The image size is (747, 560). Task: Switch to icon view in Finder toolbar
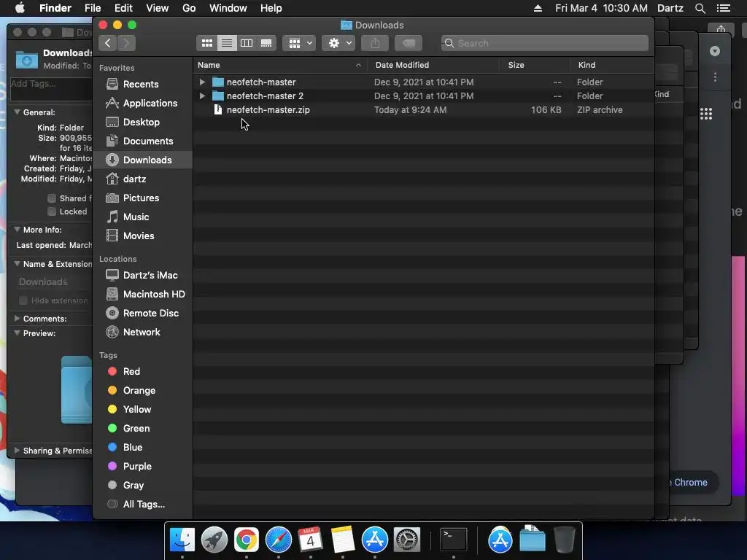(206, 43)
